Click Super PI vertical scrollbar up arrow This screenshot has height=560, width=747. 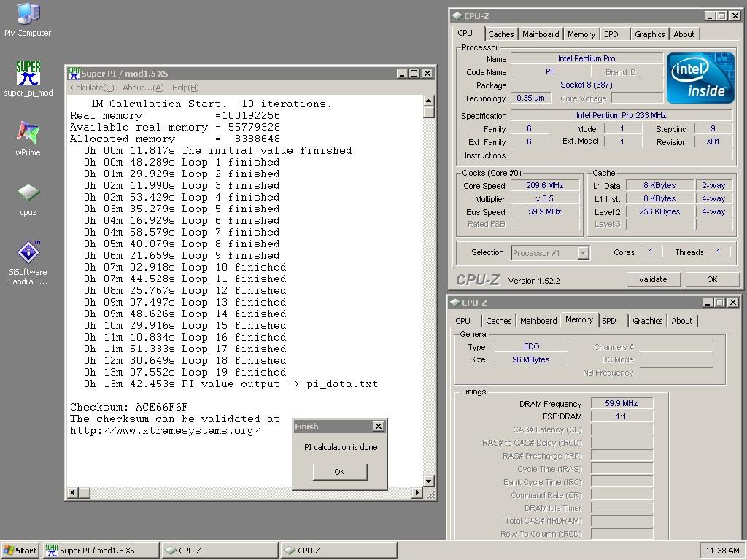tap(428, 101)
